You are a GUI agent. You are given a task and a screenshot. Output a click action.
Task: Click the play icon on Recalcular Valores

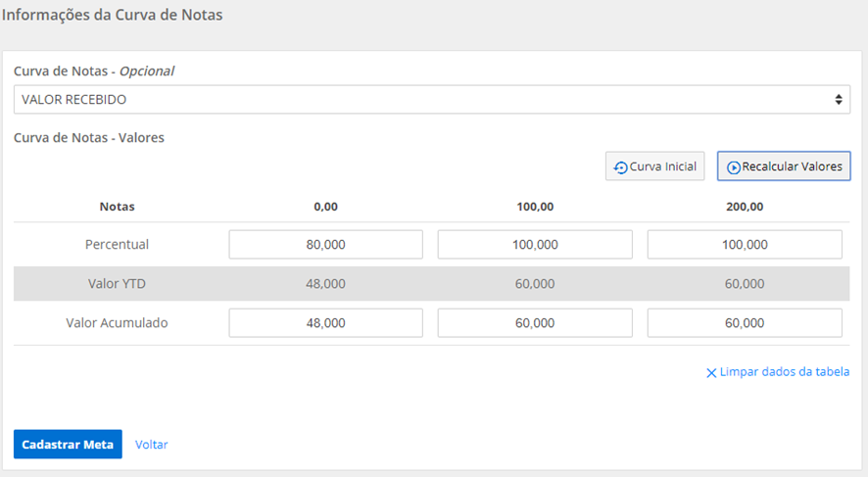coord(733,167)
